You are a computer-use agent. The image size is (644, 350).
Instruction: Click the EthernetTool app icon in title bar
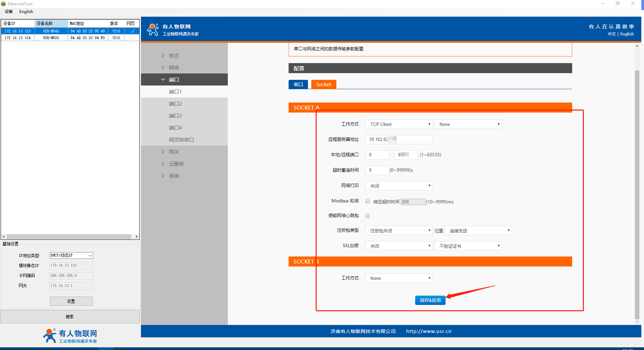click(x=3, y=4)
